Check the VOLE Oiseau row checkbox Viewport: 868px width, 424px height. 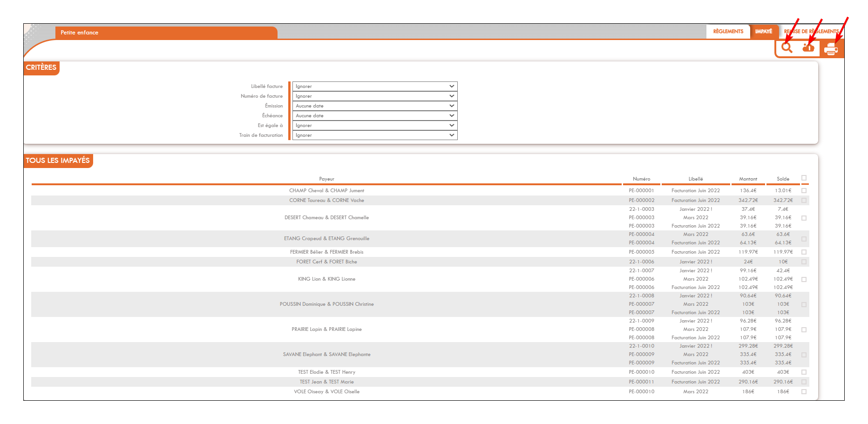[804, 392]
